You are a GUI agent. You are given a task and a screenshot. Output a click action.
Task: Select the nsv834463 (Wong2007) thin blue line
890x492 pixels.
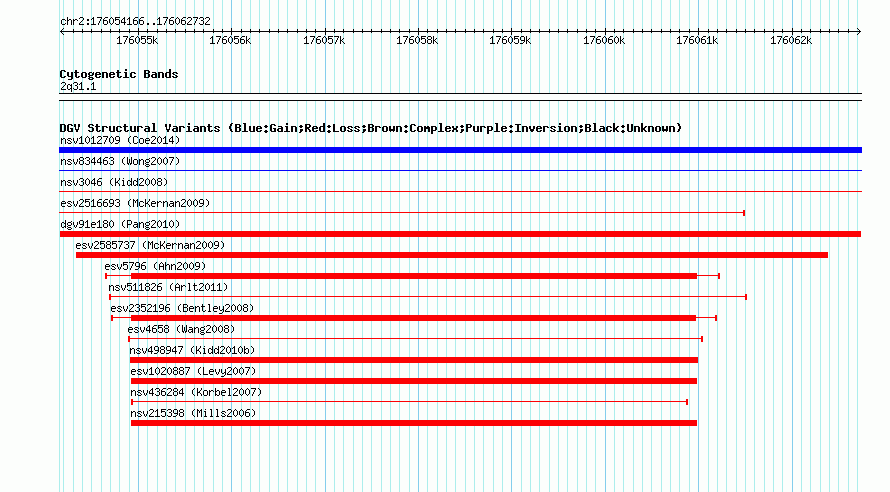coord(460,170)
